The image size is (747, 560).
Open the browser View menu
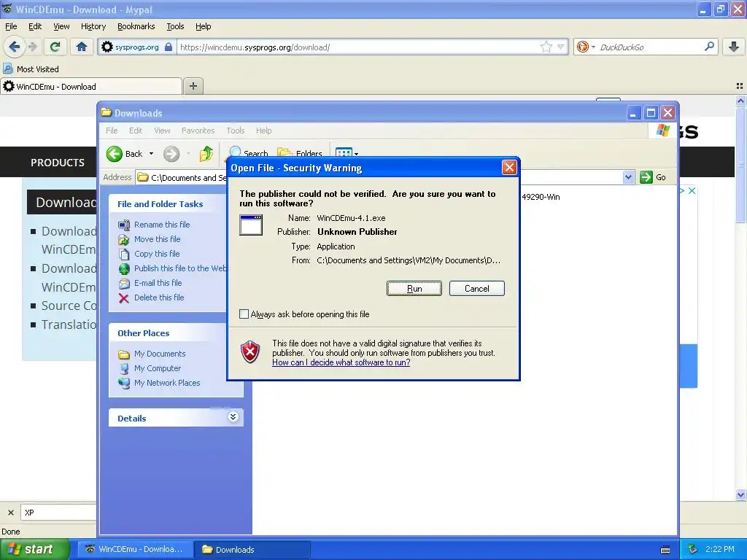click(61, 26)
